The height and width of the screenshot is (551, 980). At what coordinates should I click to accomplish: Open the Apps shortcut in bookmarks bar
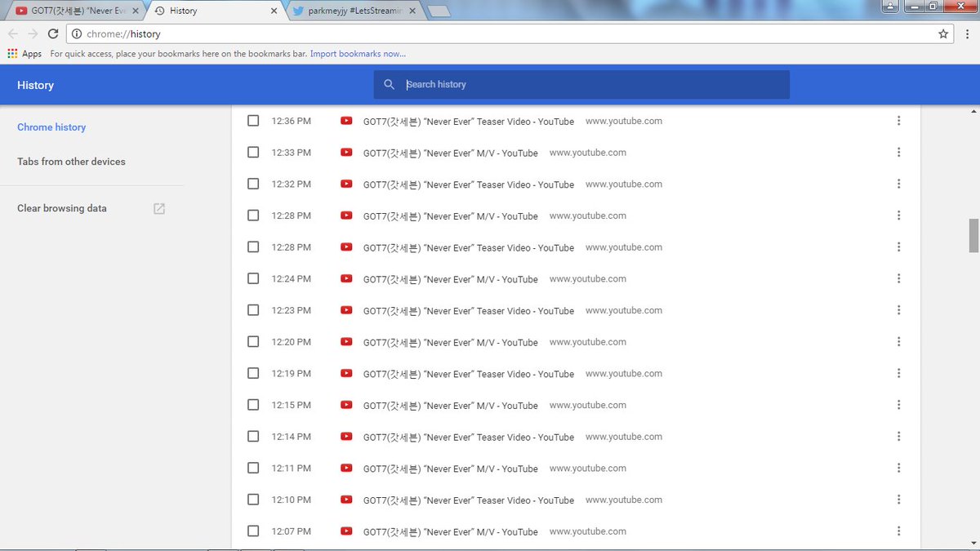(x=24, y=54)
